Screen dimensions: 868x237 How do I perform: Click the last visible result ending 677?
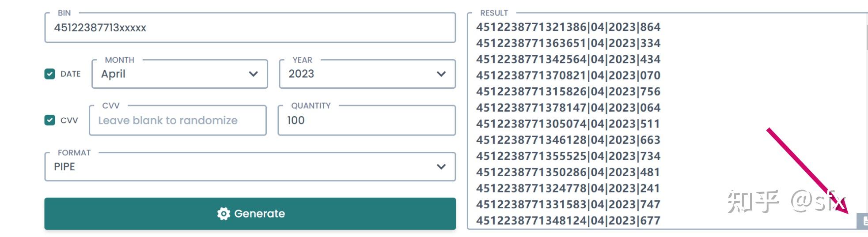point(568,220)
